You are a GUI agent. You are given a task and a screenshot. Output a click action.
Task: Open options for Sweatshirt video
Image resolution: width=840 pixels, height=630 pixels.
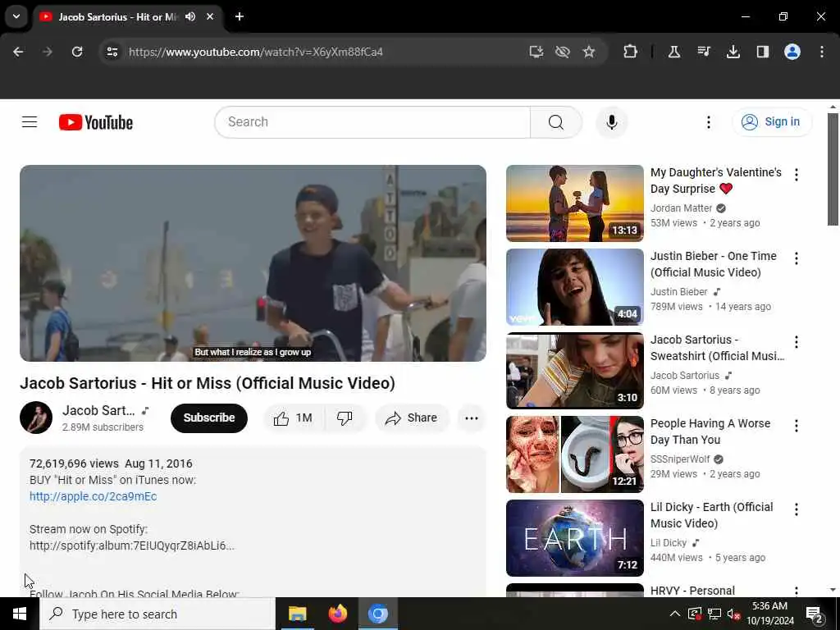point(796,342)
